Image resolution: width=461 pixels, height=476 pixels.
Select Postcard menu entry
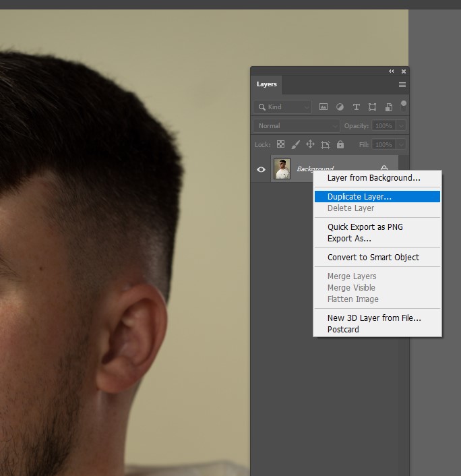pyautogui.click(x=377, y=330)
